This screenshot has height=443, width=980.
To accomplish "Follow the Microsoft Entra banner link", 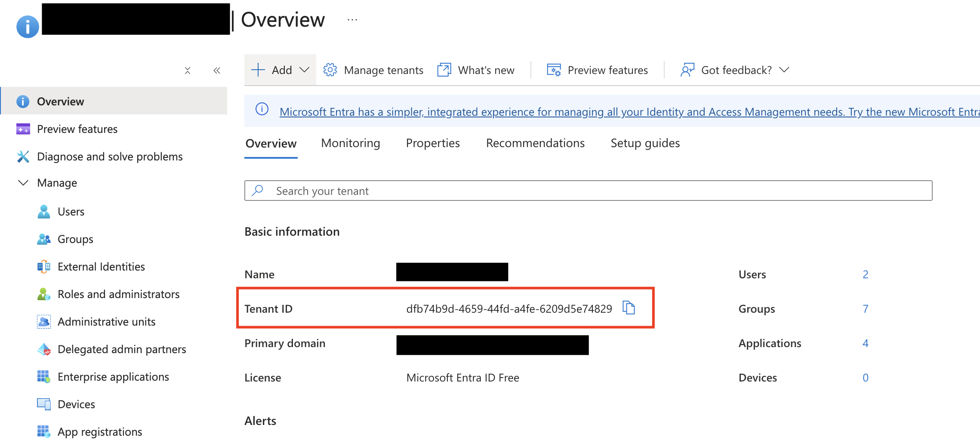I will point(629,112).
